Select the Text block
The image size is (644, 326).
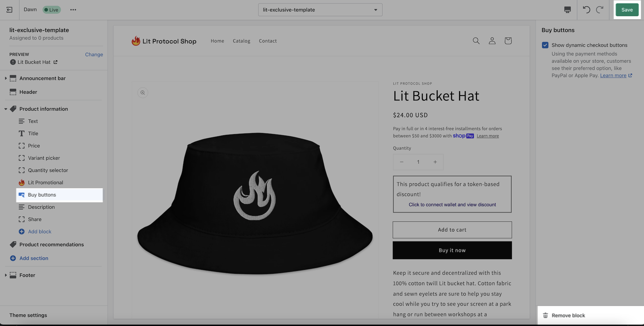pos(33,121)
